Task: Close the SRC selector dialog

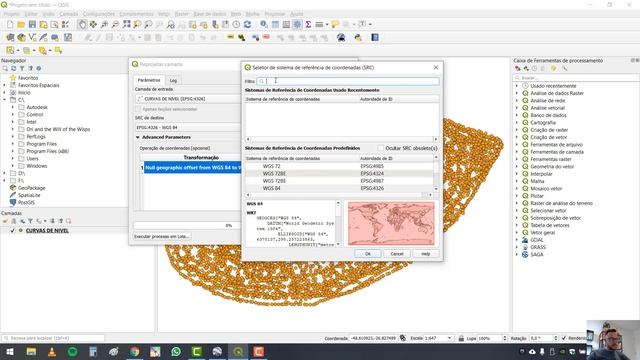Action: [x=436, y=67]
